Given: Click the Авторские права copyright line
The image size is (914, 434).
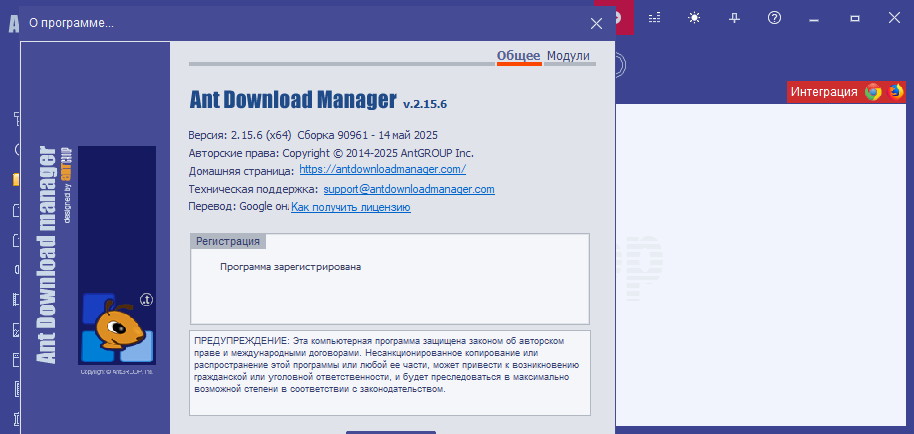Looking at the screenshot, I should tap(331, 153).
